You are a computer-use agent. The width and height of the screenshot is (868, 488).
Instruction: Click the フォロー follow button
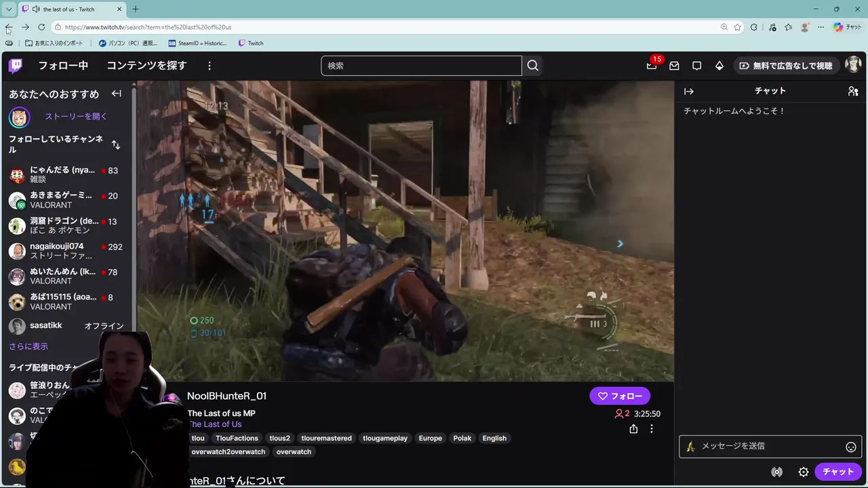coord(620,396)
